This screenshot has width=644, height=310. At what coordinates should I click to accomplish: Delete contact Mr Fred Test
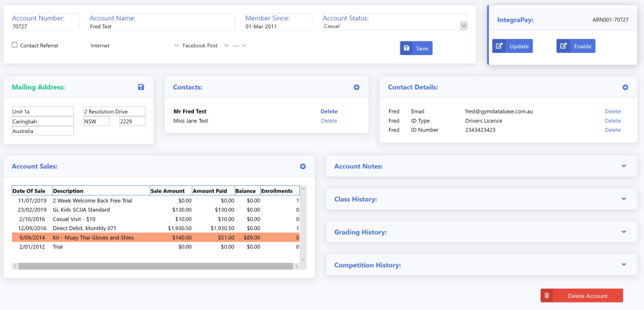click(x=329, y=111)
